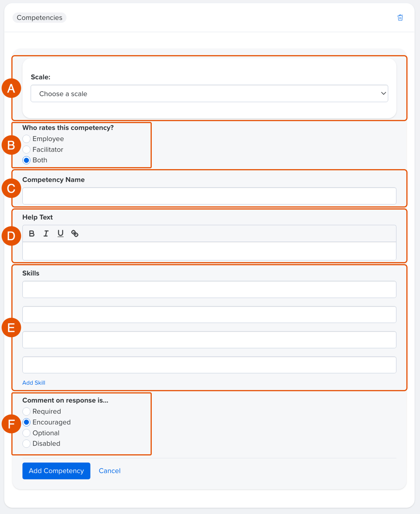Screen dimensions: 420x514
Task: Delete the Competencies section with trash icon
Action: (400, 18)
